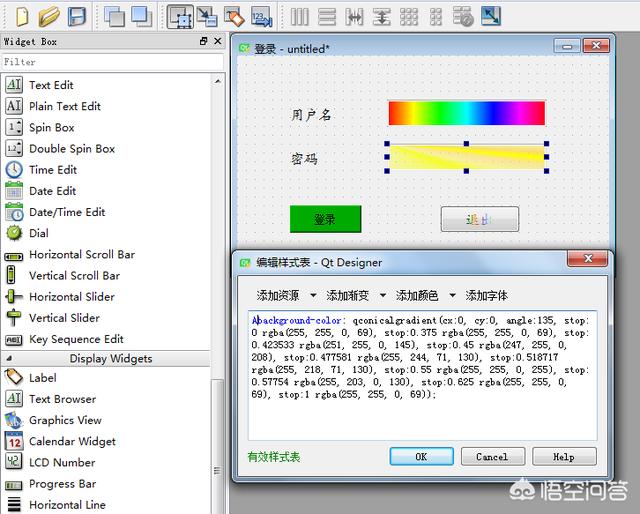Open the 添加颜色 dropdown arrow
The image size is (640, 514).
tap(452, 295)
